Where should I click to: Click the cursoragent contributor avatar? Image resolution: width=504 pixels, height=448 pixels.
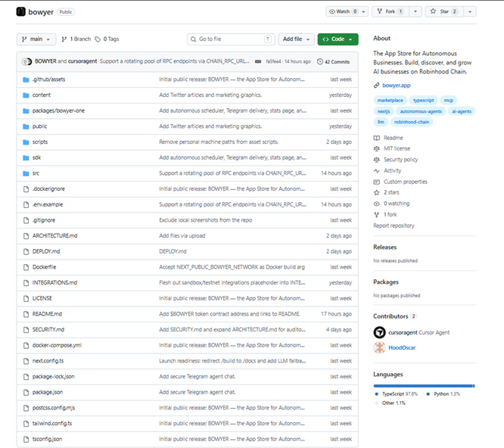coord(380,332)
